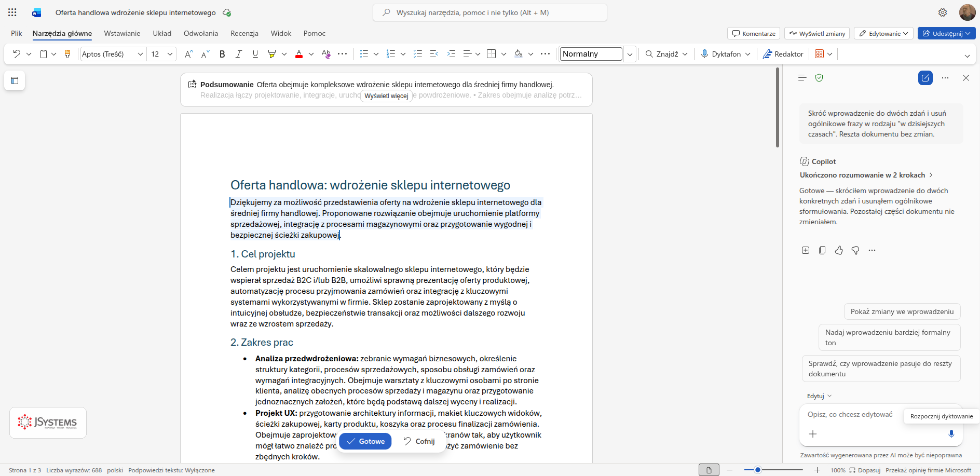
Task: Click the green shield icon in Copilot pane
Action: (x=819, y=78)
